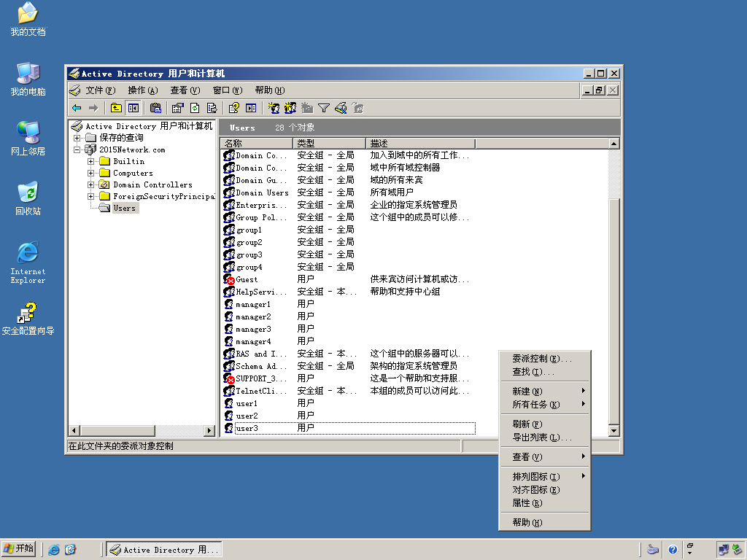This screenshot has width=747, height=560.
Task: Select manager1 user row
Action: [x=349, y=304]
